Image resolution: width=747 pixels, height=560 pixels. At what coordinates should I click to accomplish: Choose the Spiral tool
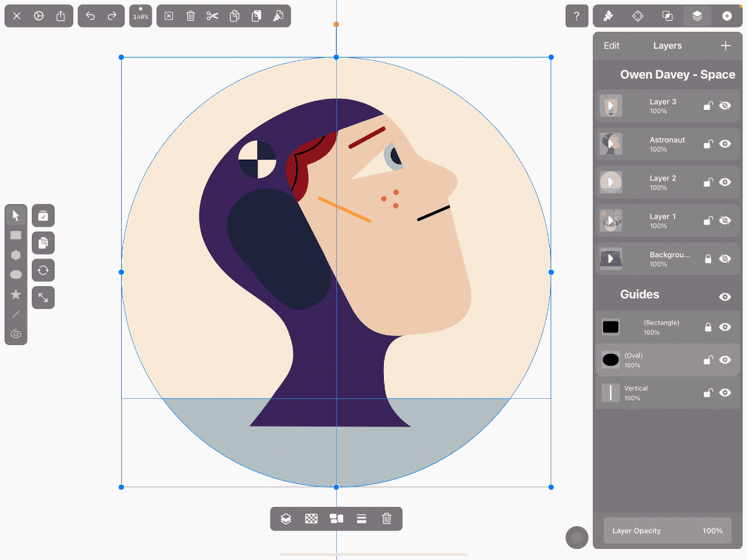pos(16,334)
